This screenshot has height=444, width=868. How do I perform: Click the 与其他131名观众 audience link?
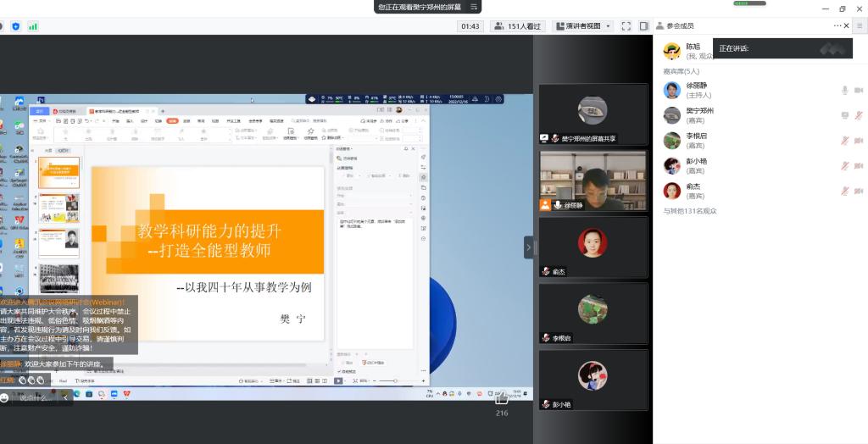coord(690,211)
